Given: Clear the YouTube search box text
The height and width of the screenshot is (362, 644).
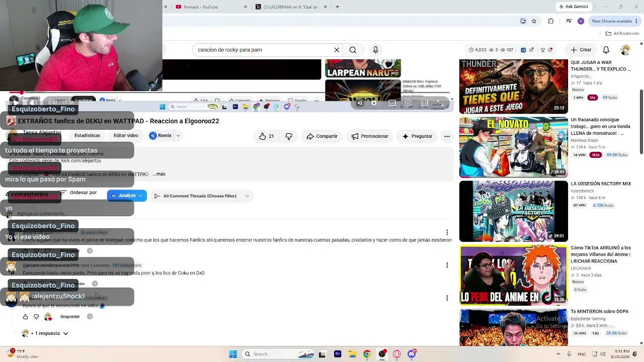Looking at the screenshot, I should point(337,50).
